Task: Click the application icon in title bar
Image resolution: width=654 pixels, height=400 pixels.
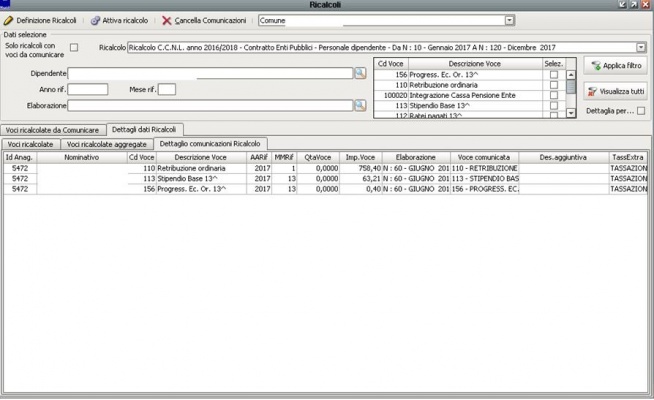Action: click(5, 4)
